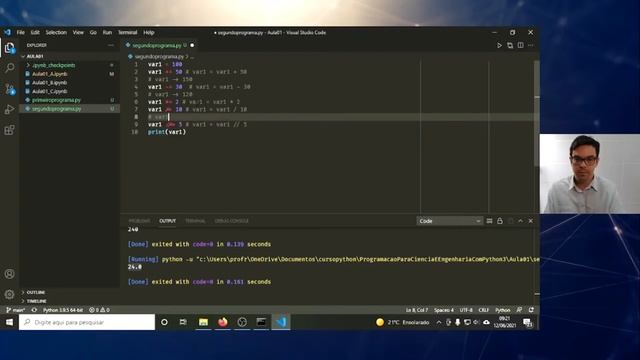Open Cortana circle on taskbar
640x360 pixels.
tap(164, 322)
